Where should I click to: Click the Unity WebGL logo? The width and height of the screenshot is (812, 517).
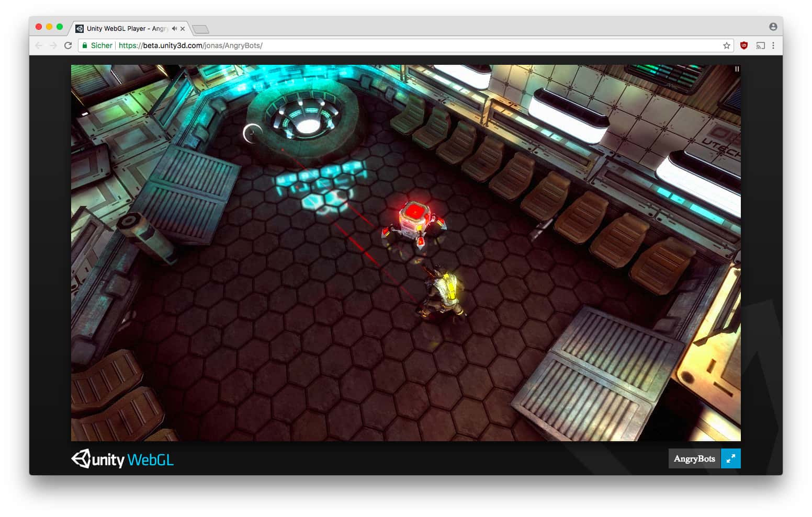[122, 459]
